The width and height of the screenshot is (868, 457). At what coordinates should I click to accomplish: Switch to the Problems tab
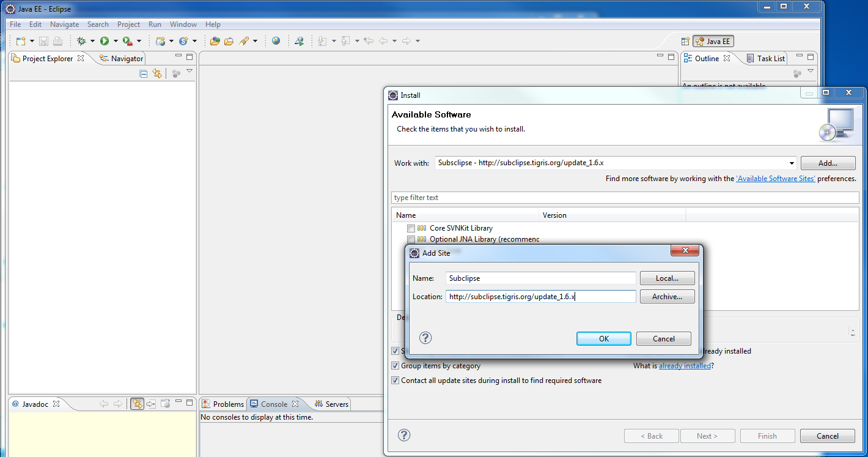pyautogui.click(x=223, y=404)
